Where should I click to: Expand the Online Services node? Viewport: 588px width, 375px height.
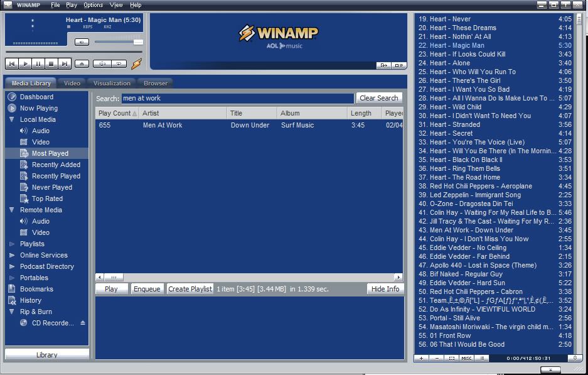click(12, 255)
